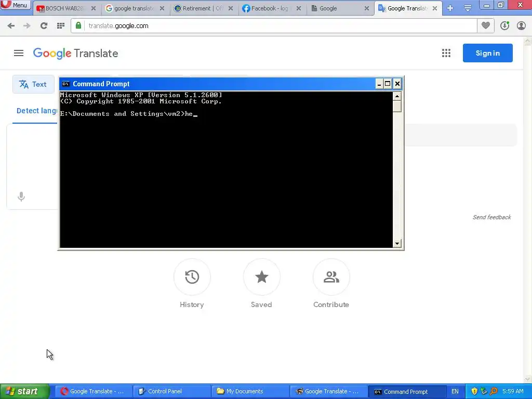Image resolution: width=532 pixels, height=399 pixels.
Task: Click the green padlock security icon
Action: (x=78, y=26)
